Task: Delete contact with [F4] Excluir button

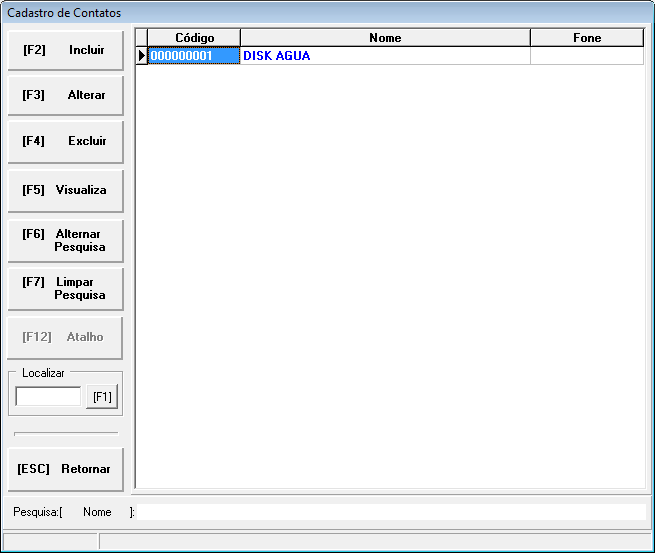Action: point(65,142)
